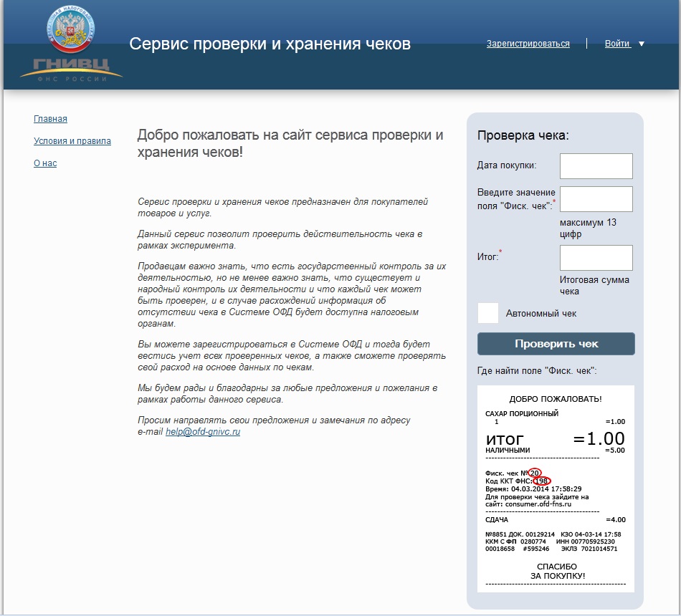Click the Зарегистрироваться registration link

[x=528, y=44]
